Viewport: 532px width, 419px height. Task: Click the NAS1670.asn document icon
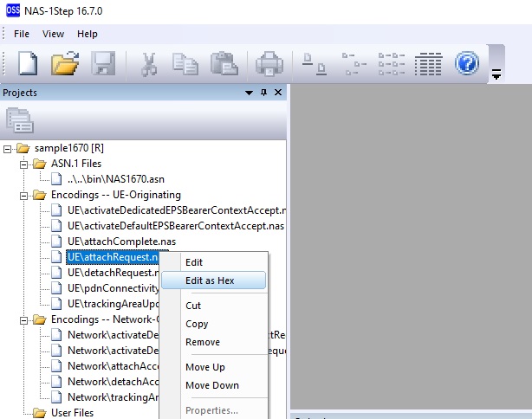tap(56, 179)
